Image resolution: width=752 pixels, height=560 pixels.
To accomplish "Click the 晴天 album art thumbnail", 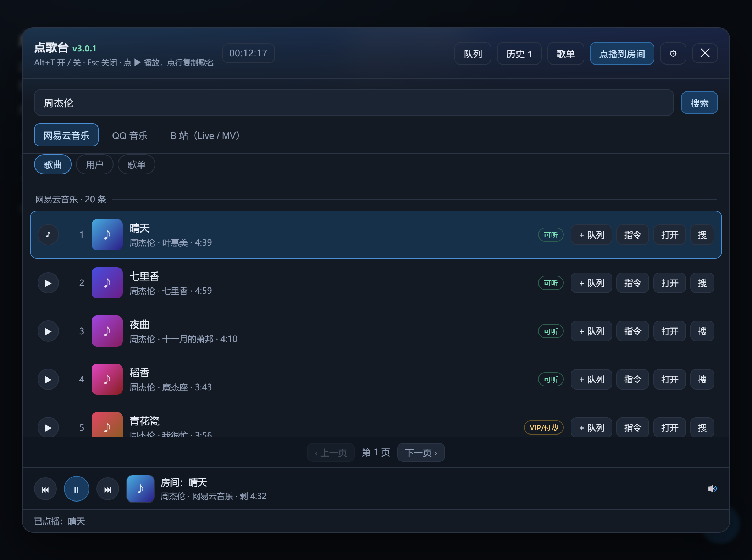I will [x=107, y=235].
